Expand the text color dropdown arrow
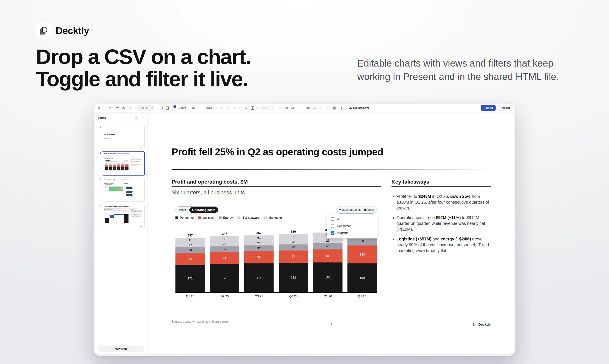The image size is (609, 364). pyautogui.click(x=257, y=108)
